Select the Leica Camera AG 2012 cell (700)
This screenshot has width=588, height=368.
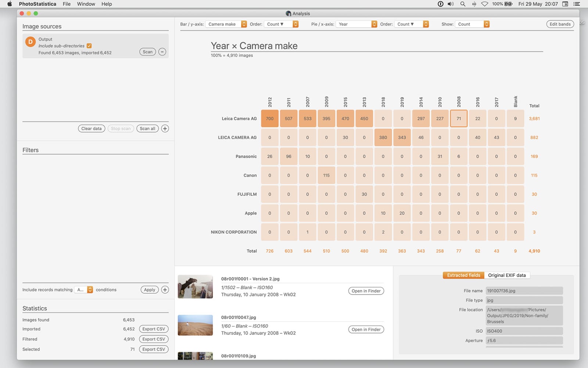pyautogui.click(x=270, y=118)
